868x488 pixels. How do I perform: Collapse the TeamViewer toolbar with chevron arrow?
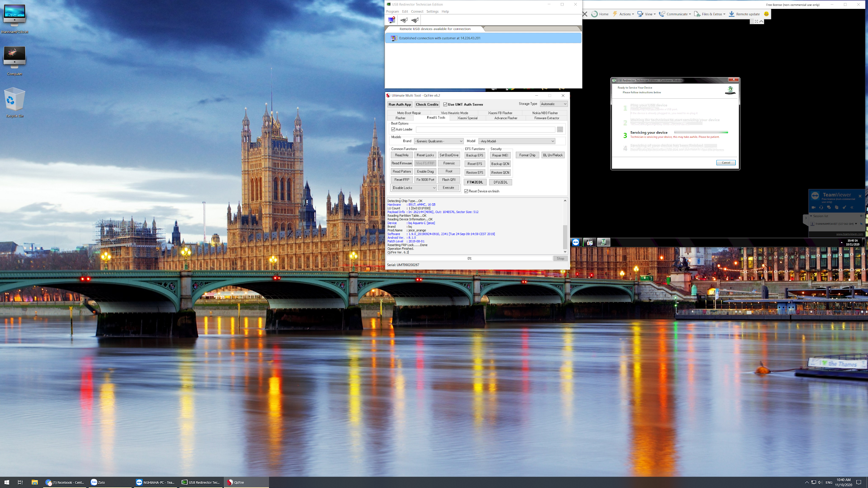pyautogui.click(x=761, y=21)
